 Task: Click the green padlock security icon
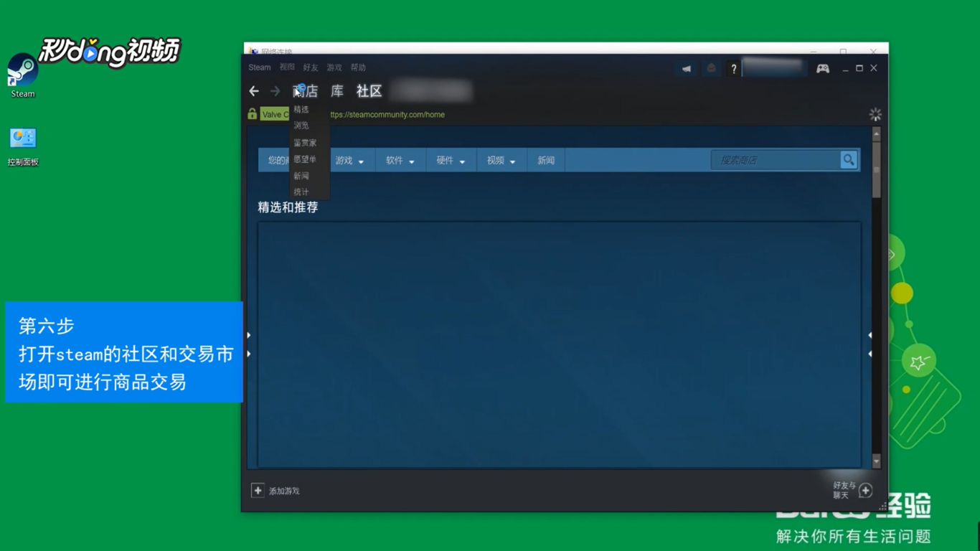pos(252,114)
